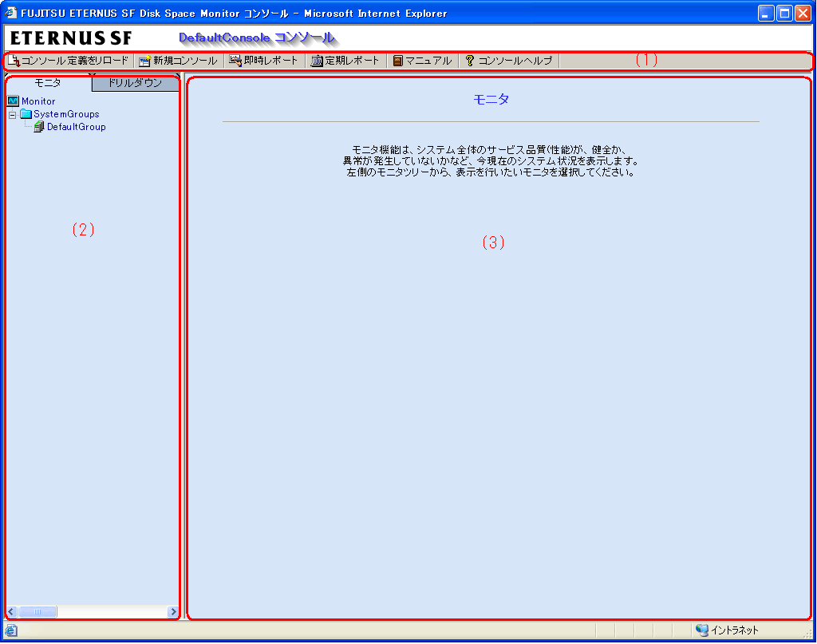Close the Internet Explorer window

point(803,13)
